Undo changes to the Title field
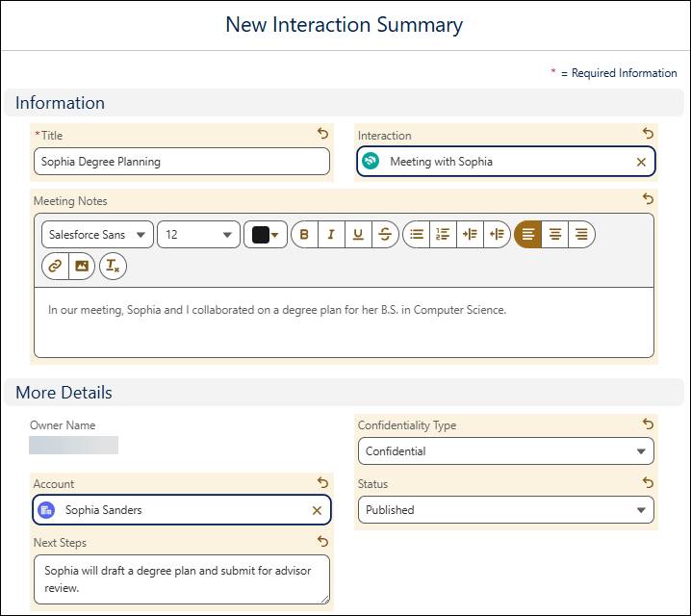The image size is (691, 616). point(323,133)
